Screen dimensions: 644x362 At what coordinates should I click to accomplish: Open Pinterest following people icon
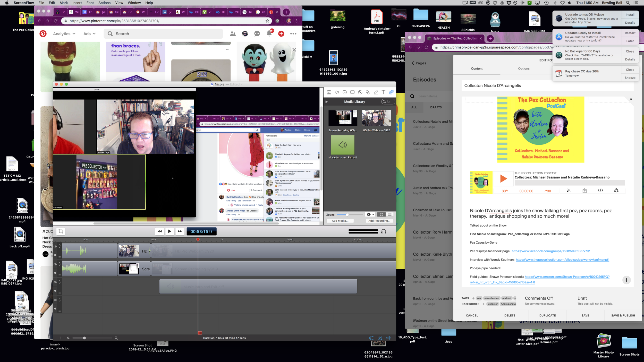click(233, 33)
